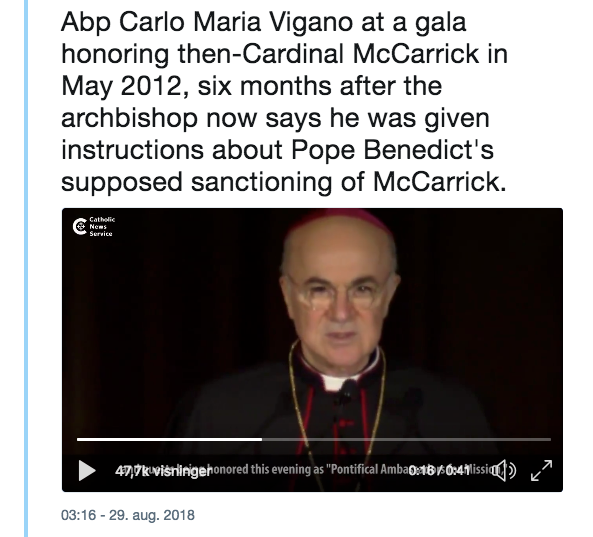Screen dimensions: 593x537
Task: Click the 47,7k visninger view count
Action: pos(163,471)
